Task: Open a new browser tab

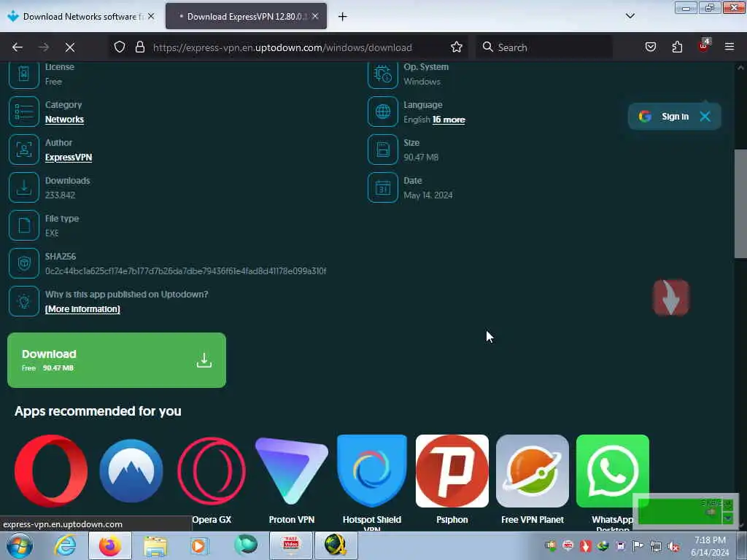Action: (343, 17)
